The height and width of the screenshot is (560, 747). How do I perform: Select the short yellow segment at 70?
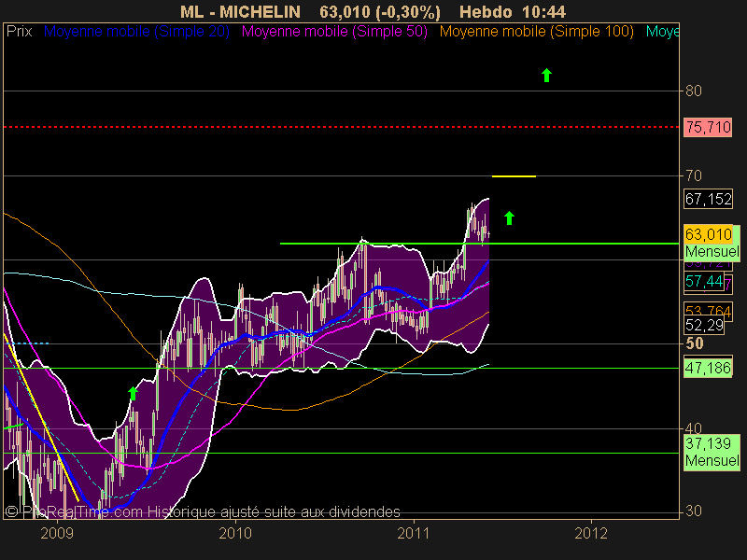point(514,176)
